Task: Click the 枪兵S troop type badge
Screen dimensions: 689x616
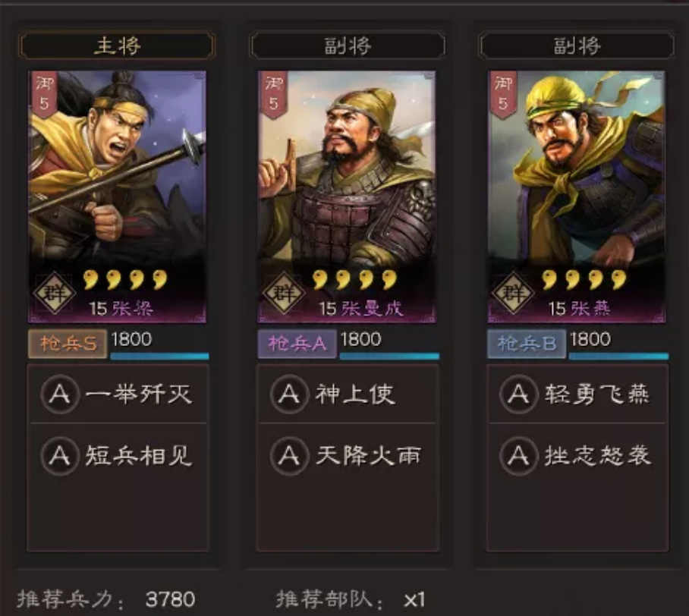Action: (x=68, y=344)
